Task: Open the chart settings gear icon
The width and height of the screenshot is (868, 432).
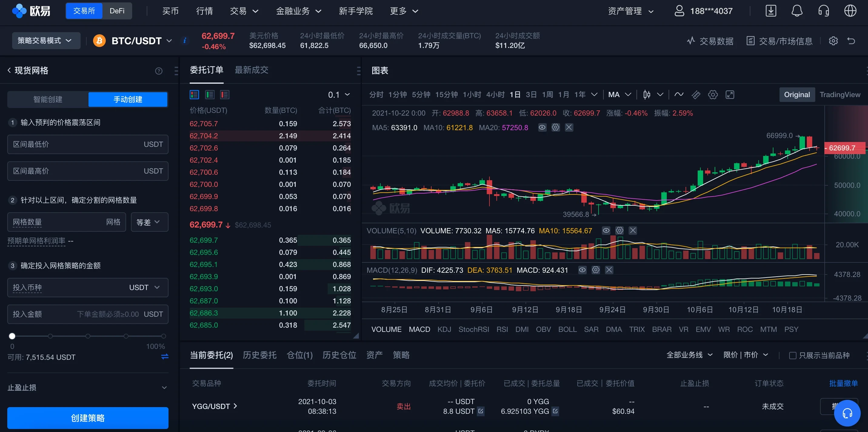Action: coord(713,95)
